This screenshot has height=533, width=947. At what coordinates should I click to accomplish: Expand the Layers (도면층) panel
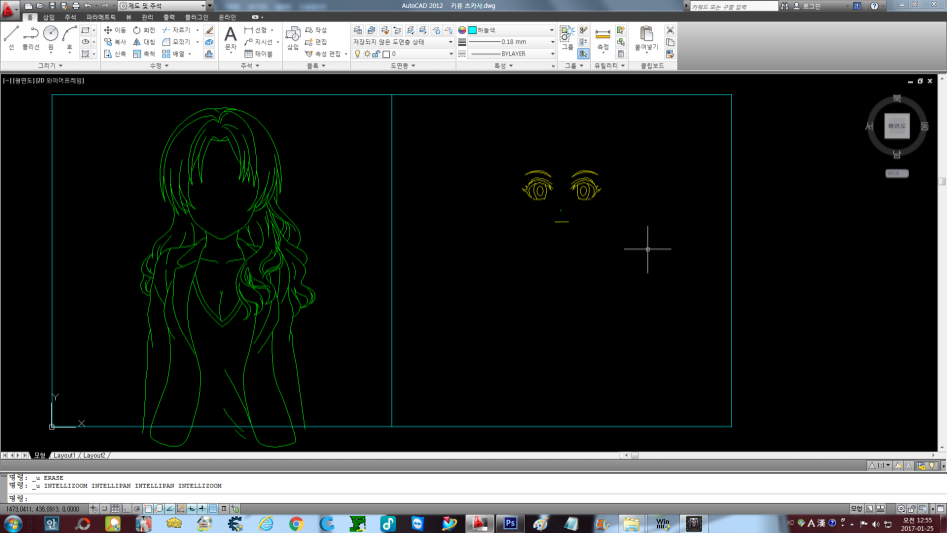tap(402, 65)
